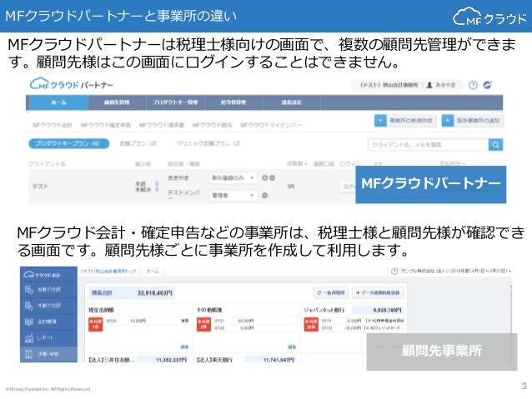Click the 未仕訳 badge under その他
The image size is (532, 399).
pos(203,324)
